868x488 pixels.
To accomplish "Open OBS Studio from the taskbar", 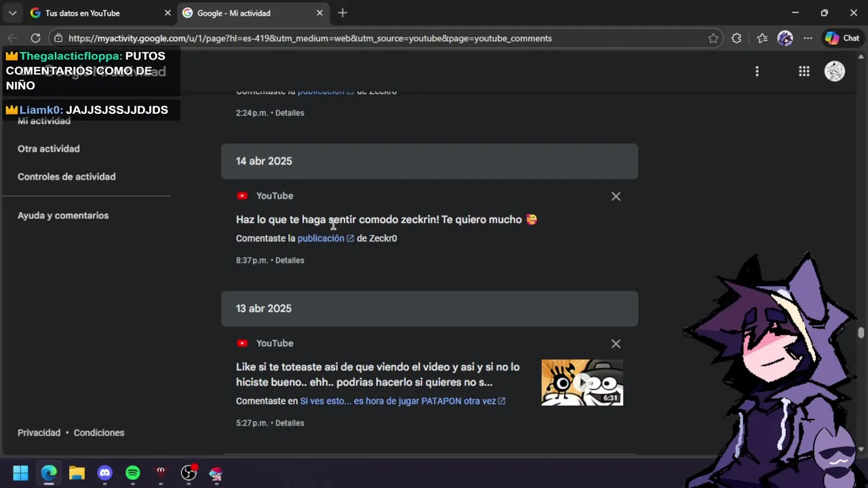I will (x=189, y=473).
